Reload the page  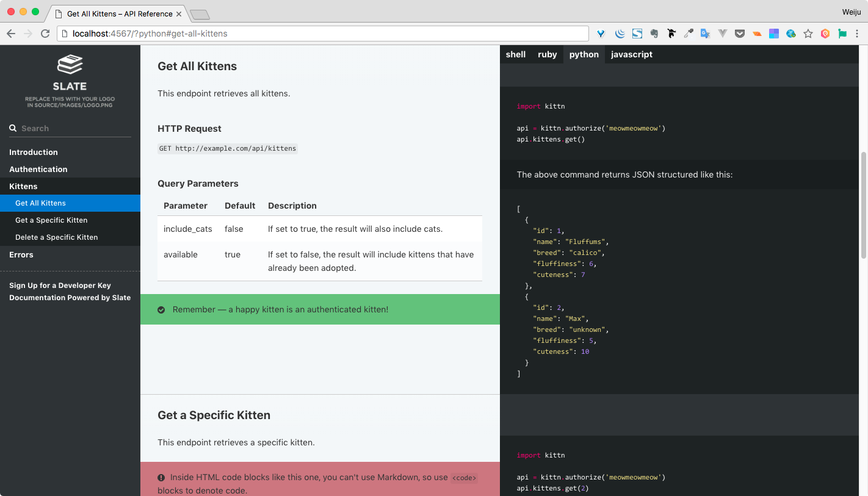pos(45,34)
